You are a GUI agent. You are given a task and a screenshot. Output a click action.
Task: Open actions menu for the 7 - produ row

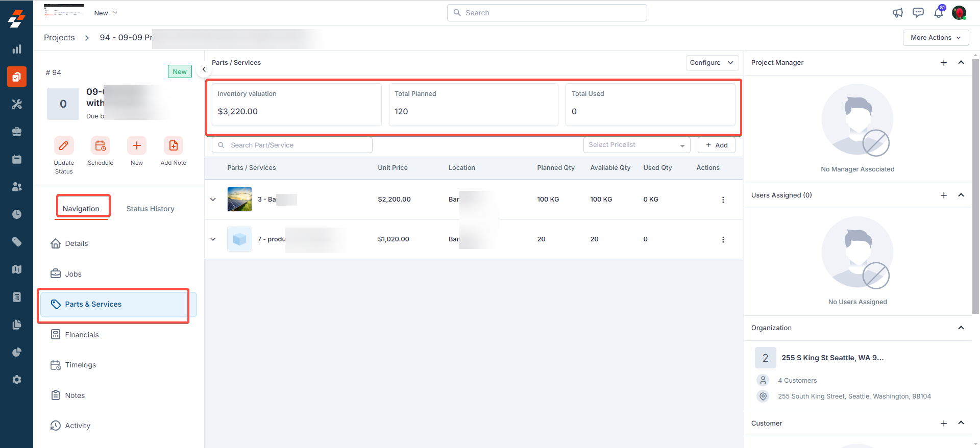pos(723,239)
